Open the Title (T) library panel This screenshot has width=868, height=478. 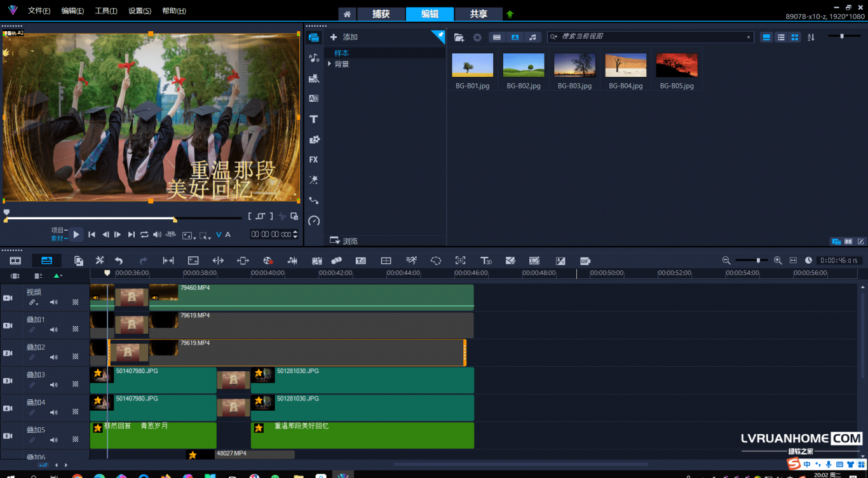point(313,119)
